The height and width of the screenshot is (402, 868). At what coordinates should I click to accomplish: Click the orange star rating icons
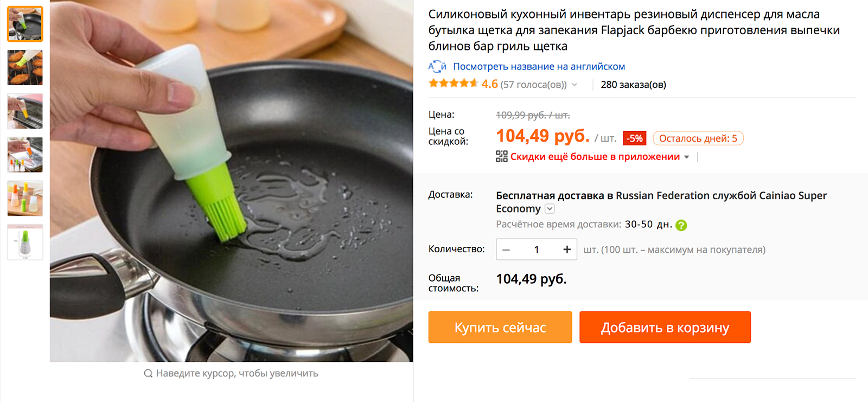click(x=453, y=84)
